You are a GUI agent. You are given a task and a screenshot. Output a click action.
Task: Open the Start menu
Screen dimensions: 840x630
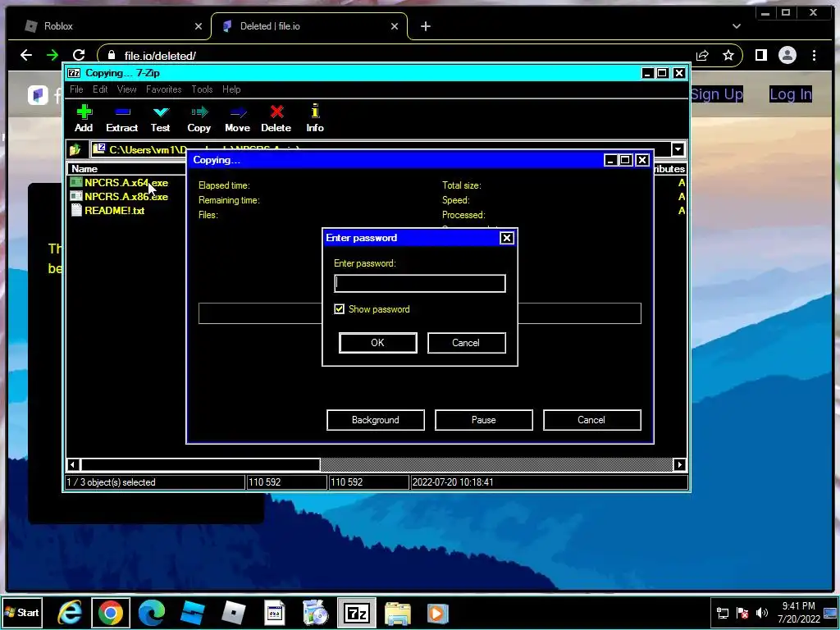[22, 612]
